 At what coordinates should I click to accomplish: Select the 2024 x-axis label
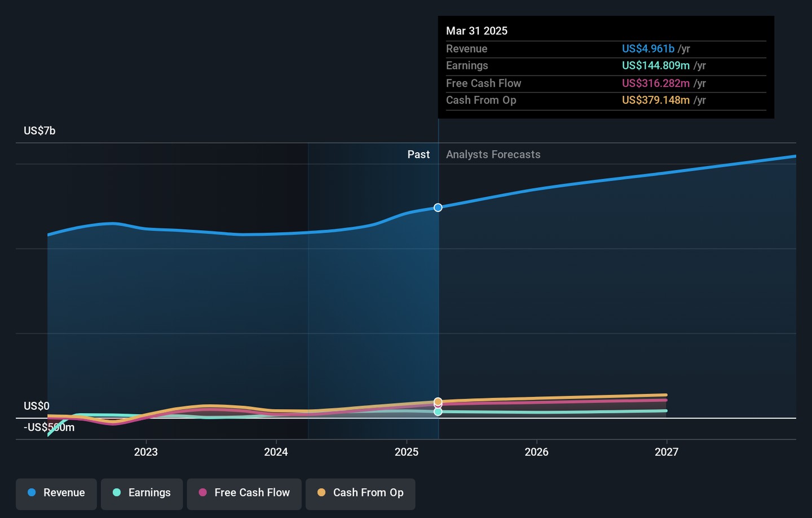click(x=276, y=452)
